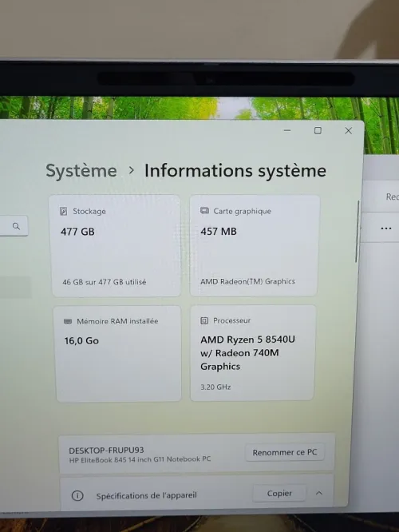
Task: Click the "477 GB" storage value
Action: [x=77, y=232]
